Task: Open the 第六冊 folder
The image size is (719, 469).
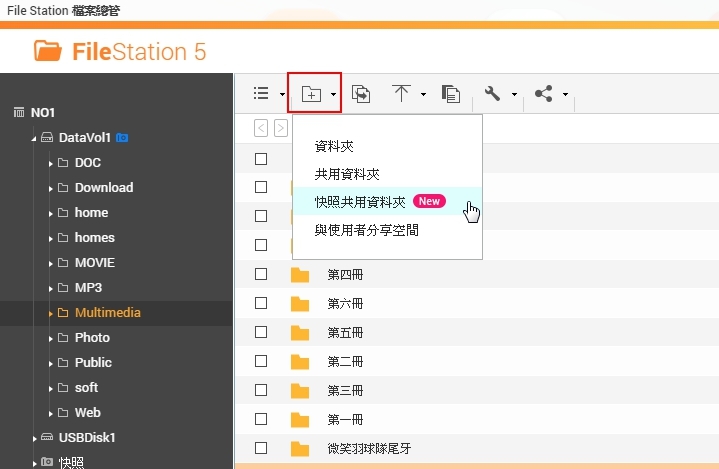Action: [x=345, y=303]
